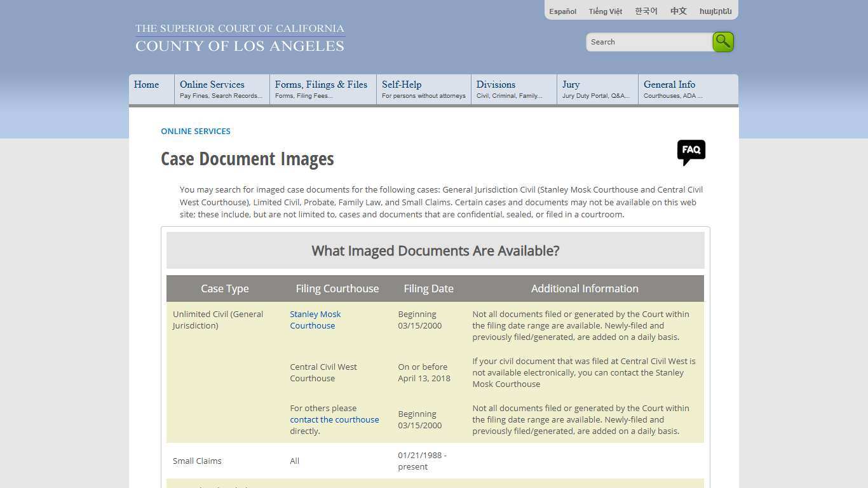Click the ONLINE SERVICES breadcrumb link
This screenshot has width=868, height=488.
coord(196,131)
